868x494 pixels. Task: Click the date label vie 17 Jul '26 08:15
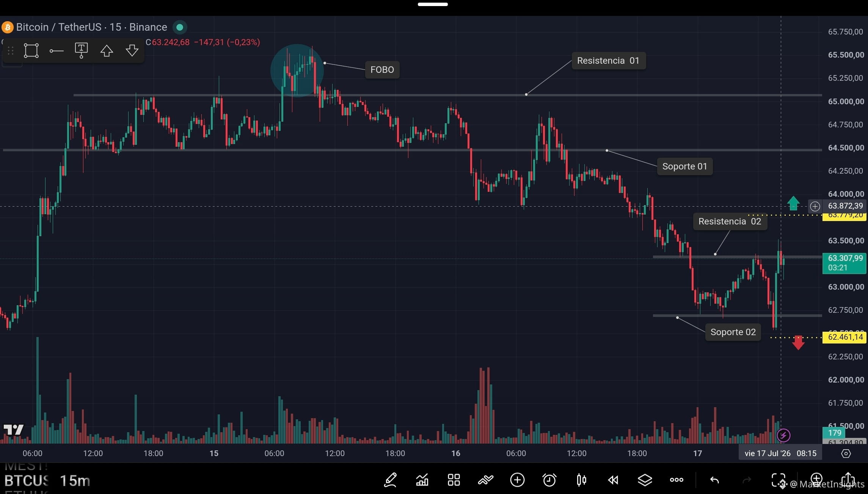click(x=780, y=453)
